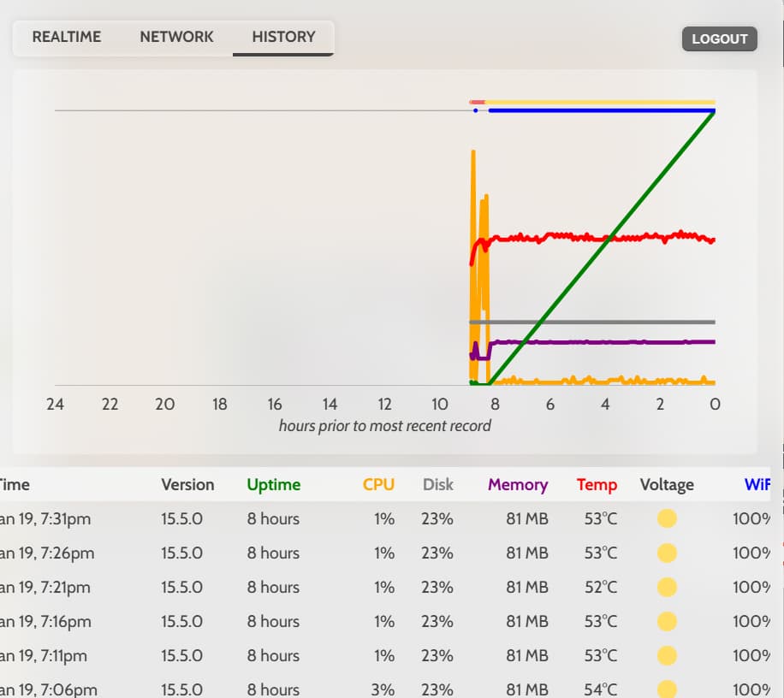Click the voltage status dot at 7:21pm
Screen dimensions: 784x698
tap(667, 587)
